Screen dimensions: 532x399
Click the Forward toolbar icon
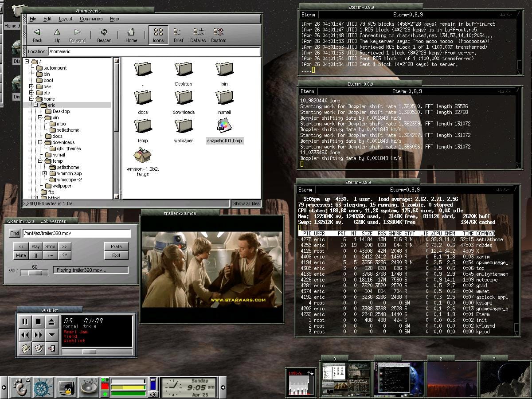[x=77, y=35]
